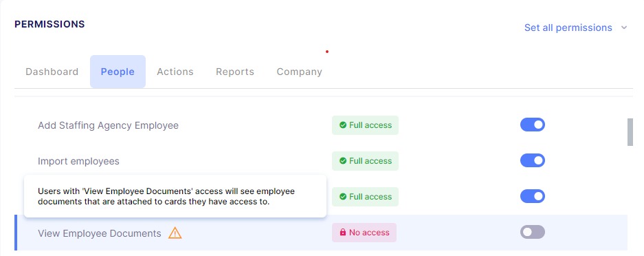
Task: Toggle off Add Staffing Agency Employee switch
Action: point(532,125)
